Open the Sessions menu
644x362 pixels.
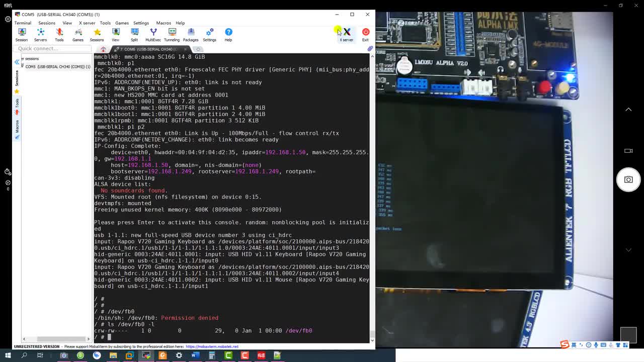[x=47, y=23]
